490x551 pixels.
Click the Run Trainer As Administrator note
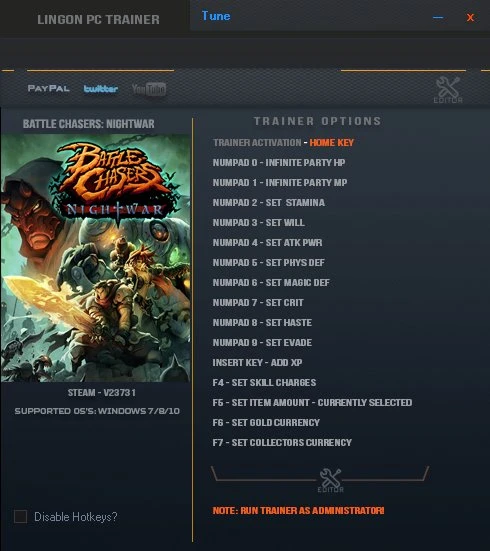coord(298,511)
